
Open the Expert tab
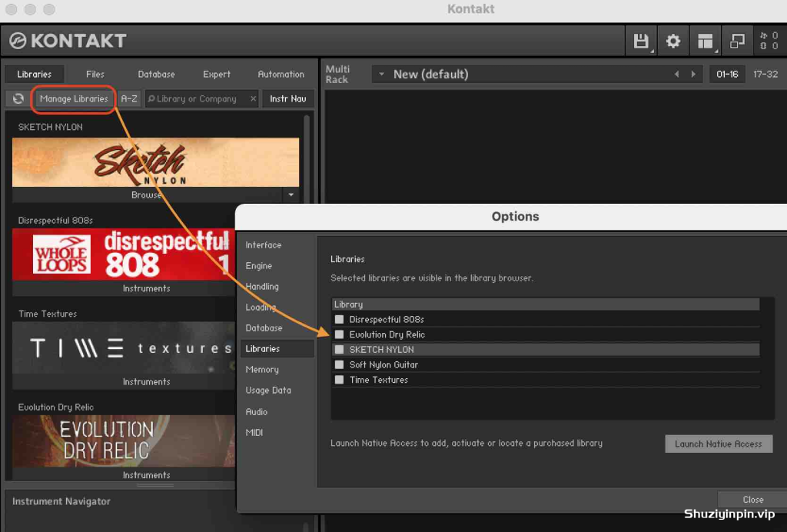[216, 75]
